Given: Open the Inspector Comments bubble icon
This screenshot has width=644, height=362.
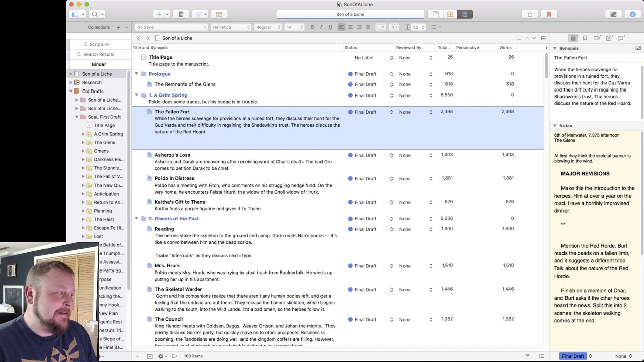Looking at the screenshot, I should click(621, 38).
